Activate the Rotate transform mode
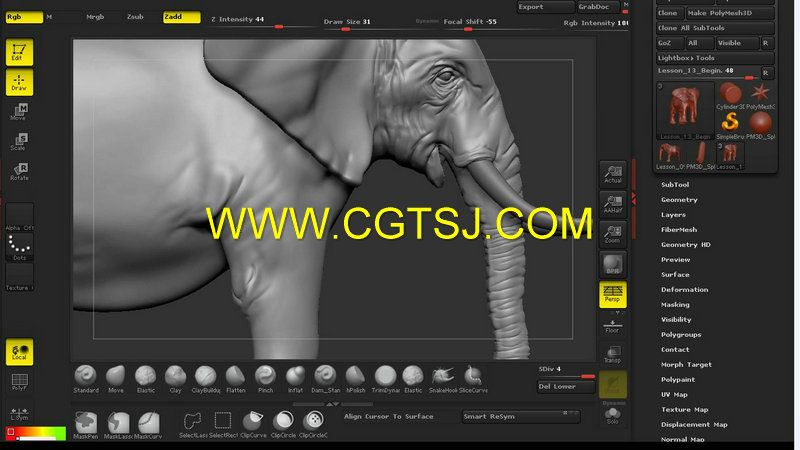The width and height of the screenshot is (800, 450). [19, 171]
